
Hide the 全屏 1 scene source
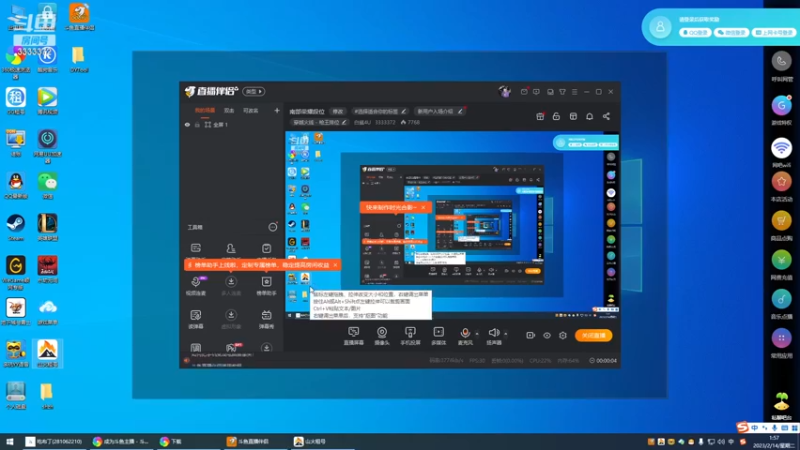pos(187,124)
